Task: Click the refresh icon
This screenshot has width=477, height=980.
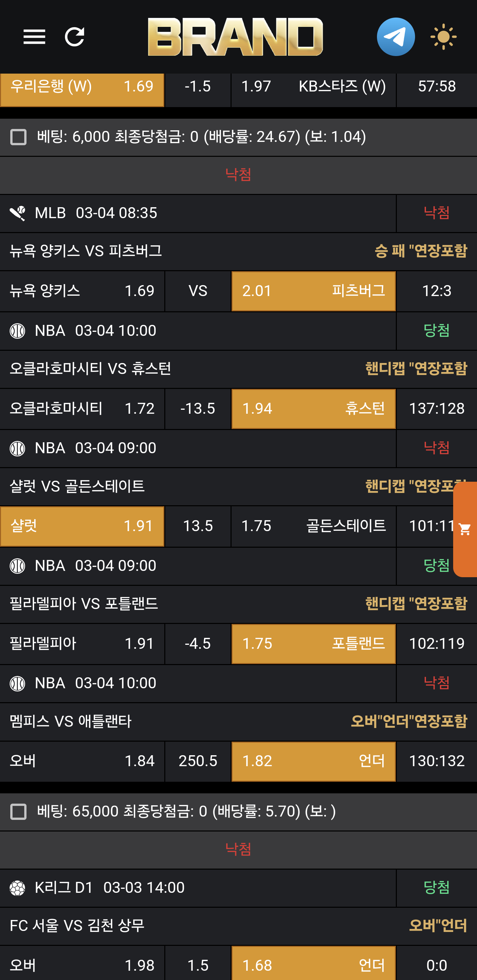Action: 75,37
